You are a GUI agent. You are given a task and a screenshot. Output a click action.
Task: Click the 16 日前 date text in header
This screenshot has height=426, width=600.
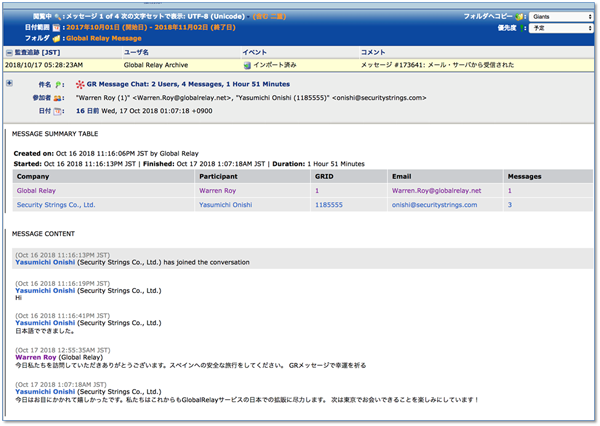[x=88, y=111]
